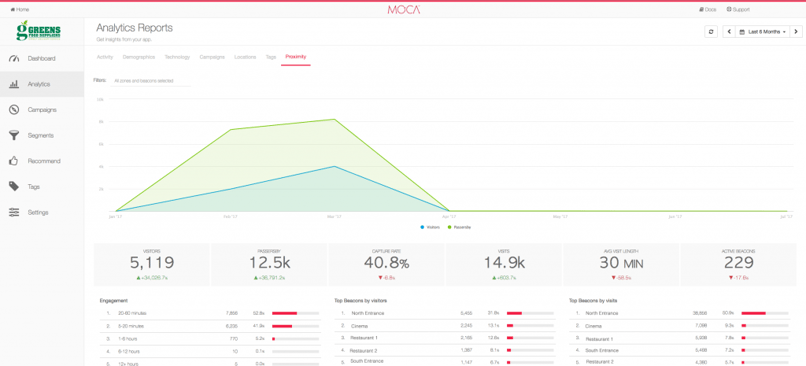Toggle the Visitors series in chart legend
The width and height of the screenshot is (806, 366).
point(431,227)
